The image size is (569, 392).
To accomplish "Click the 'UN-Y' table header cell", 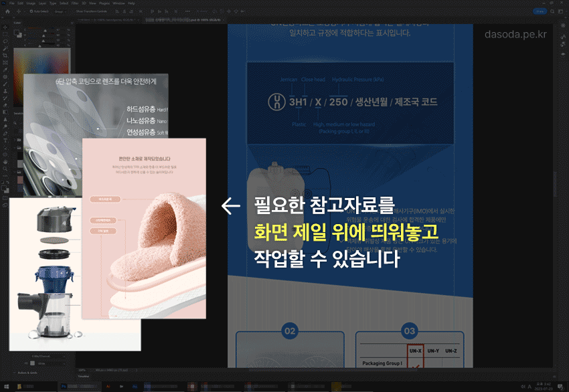I will click(433, 351).
